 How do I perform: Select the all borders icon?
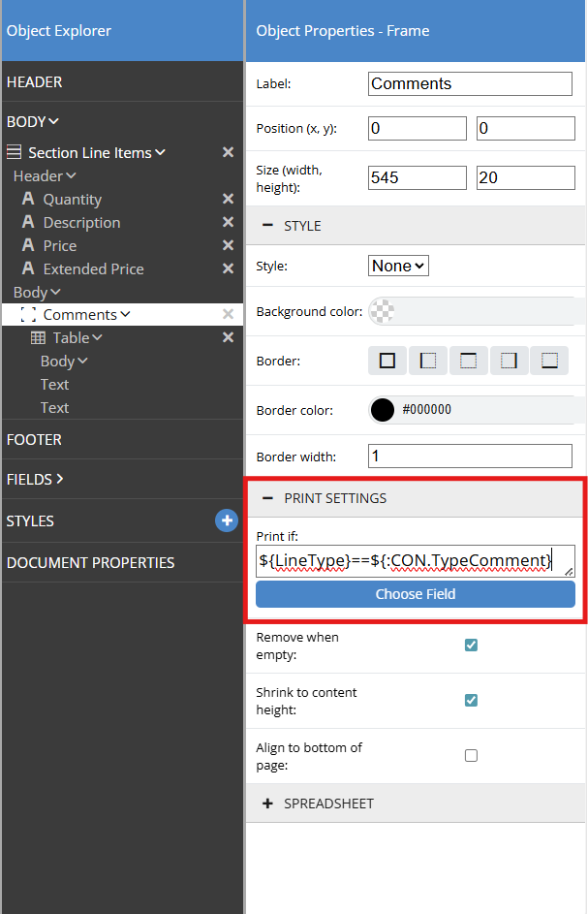pos(387,361)
